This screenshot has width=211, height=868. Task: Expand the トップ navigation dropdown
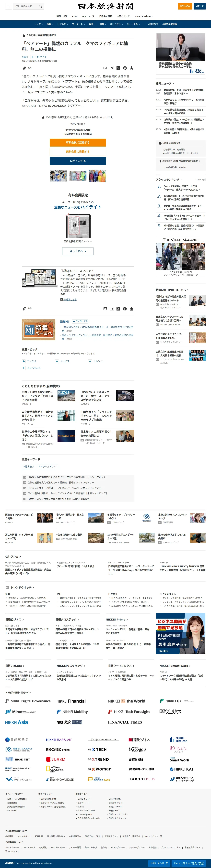tap(38, 24)
